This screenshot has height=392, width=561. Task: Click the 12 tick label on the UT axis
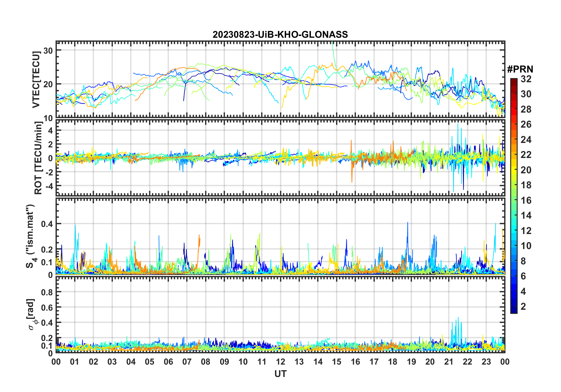[x=280, y=362]
